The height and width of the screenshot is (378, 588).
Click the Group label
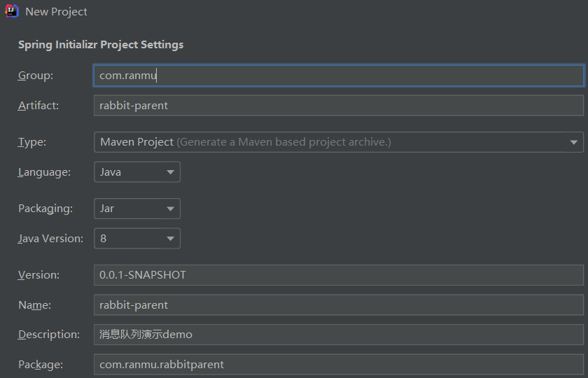click(36, 76)
